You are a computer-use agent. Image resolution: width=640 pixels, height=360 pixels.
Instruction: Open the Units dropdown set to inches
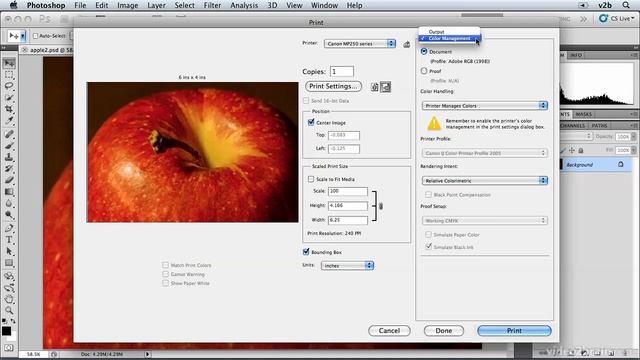(347, 266)
